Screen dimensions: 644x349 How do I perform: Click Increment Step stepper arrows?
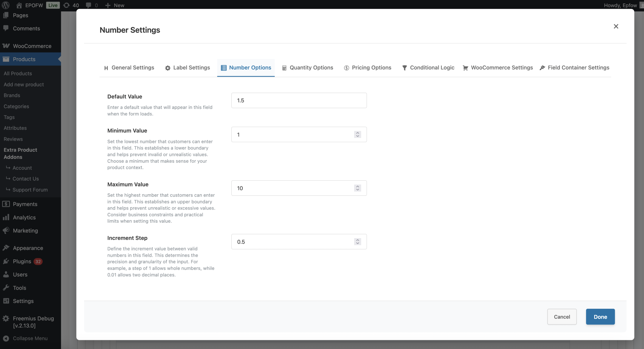pyautogui.click(x=357, y=242)
